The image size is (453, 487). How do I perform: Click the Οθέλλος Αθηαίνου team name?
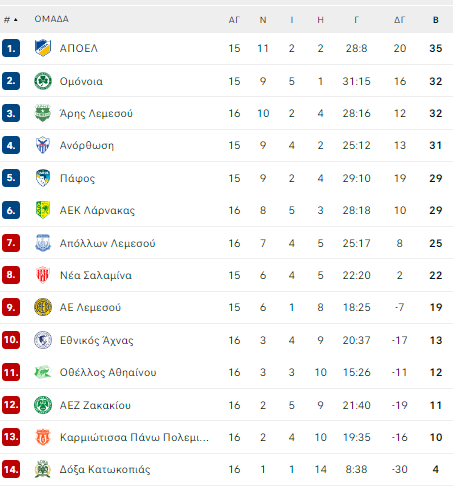tap(108, 372)
